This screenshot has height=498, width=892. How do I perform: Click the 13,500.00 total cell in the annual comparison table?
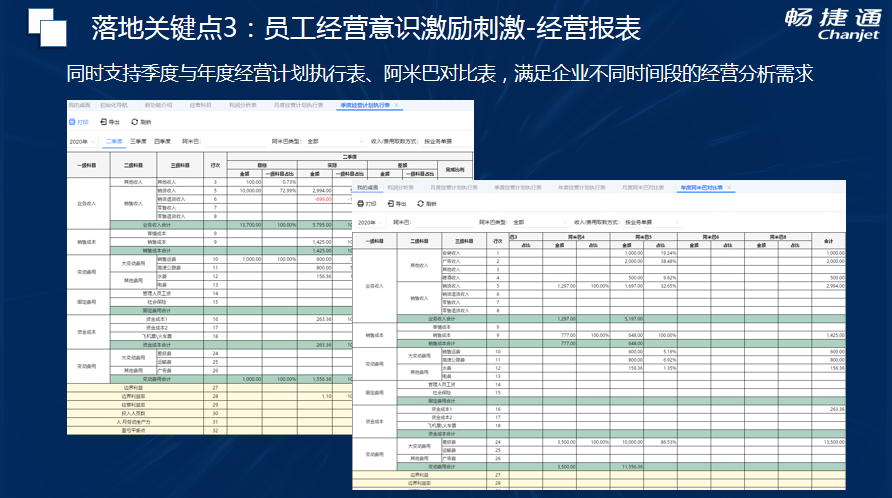[828, 442]
